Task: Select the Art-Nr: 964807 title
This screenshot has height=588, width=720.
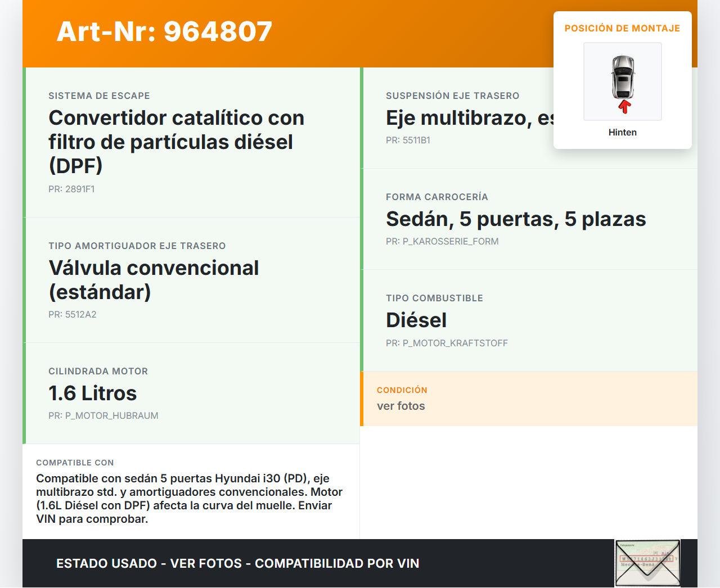Action: (x=164, y=31)
